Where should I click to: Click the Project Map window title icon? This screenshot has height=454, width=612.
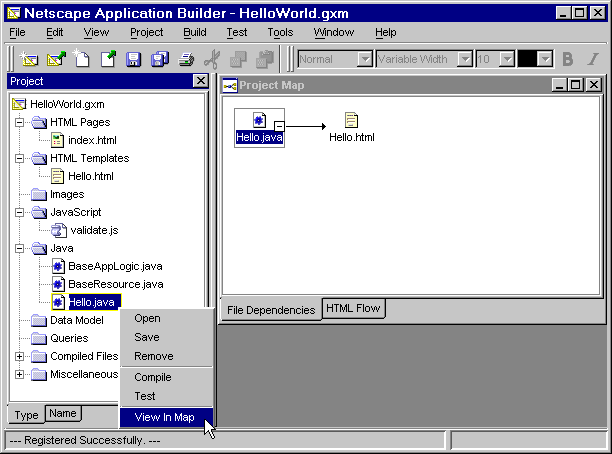(x=230, y=85)
